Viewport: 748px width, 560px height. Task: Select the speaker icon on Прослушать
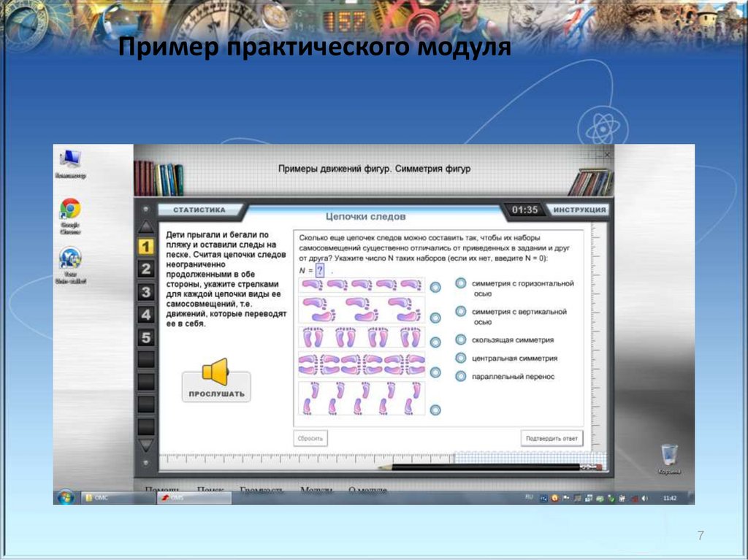pyautogui.click(x=215, y=372)
